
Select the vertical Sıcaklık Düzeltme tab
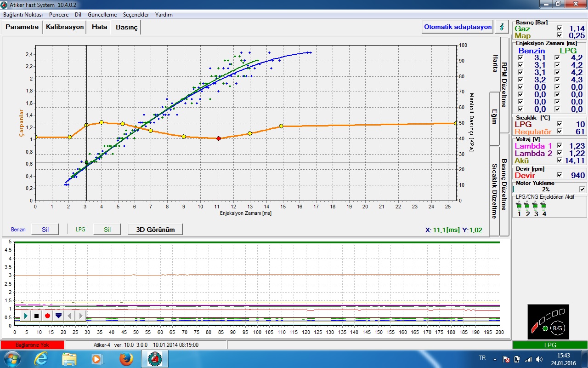point(495,190)
